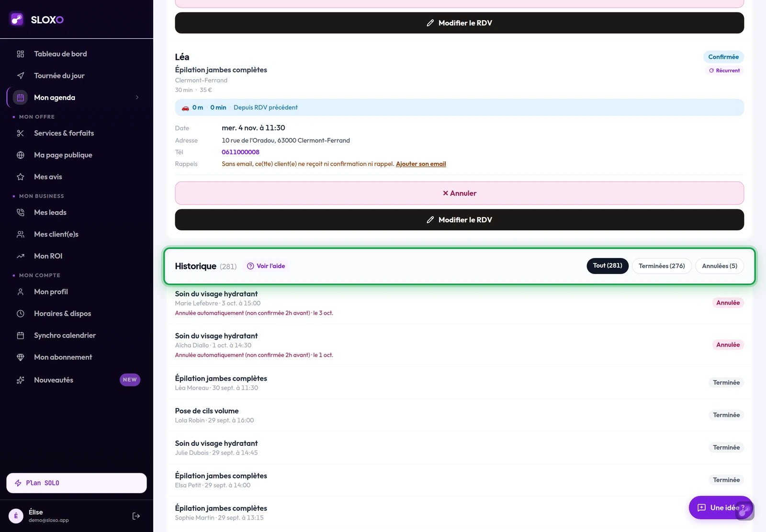Image resolution: width=766 pixels, height=532 pixels.
Task: Open Nouveautés sparkle icon
Action: click(x=21, y=380)
